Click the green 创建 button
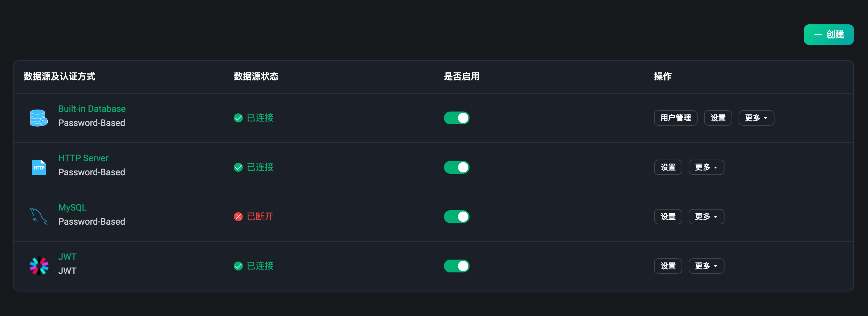 pos(828,34)
